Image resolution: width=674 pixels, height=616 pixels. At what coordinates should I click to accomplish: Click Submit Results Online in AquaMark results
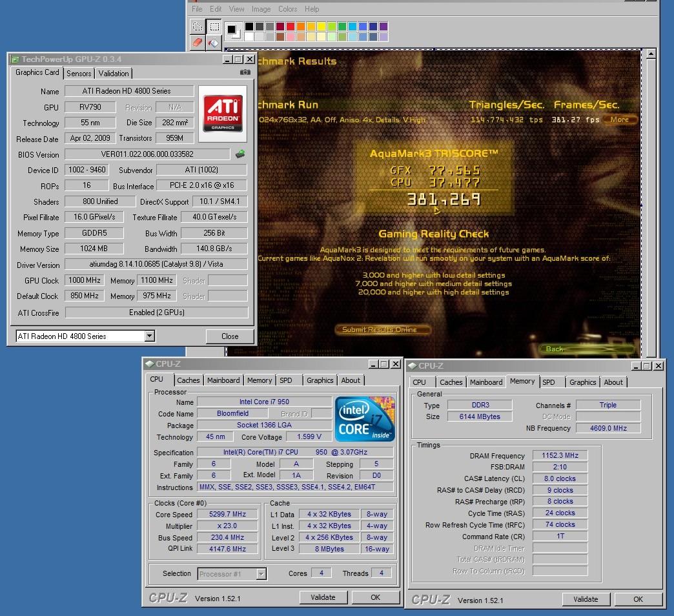click(383, 329)
